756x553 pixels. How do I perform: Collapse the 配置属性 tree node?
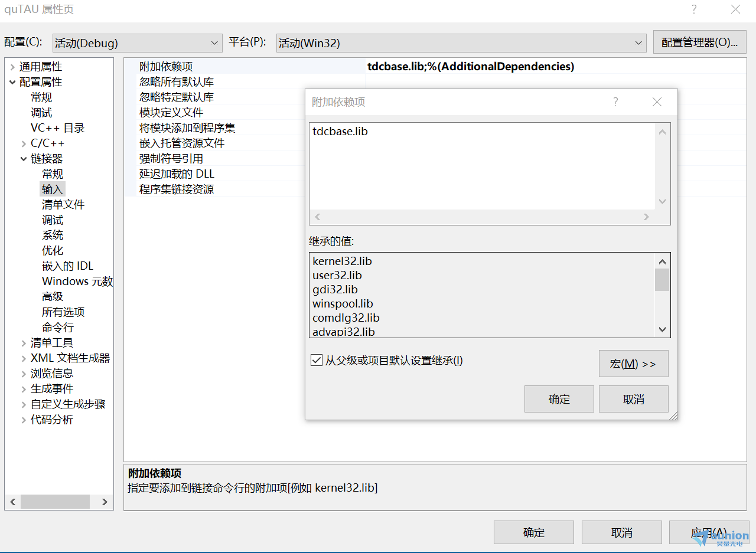point(12,82)
